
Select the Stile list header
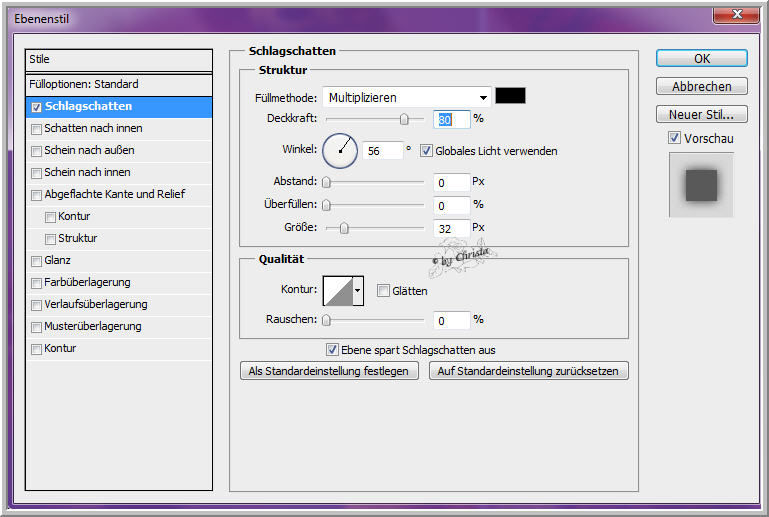tap(119, 60)
